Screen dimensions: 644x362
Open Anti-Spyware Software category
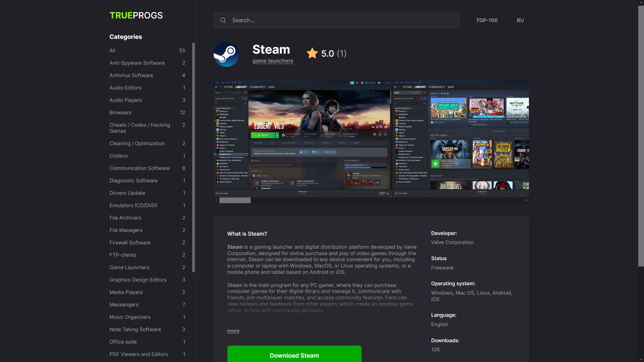[x=147, y=63]
